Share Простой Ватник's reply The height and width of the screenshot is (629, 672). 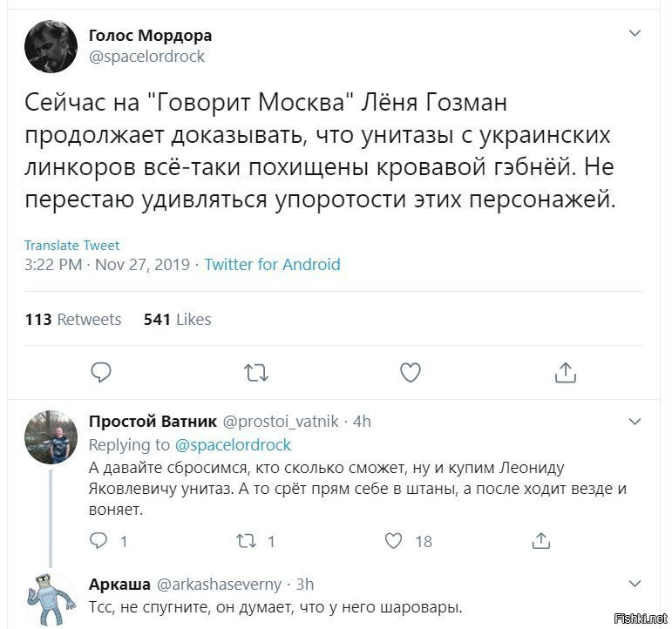coord(541,541)
